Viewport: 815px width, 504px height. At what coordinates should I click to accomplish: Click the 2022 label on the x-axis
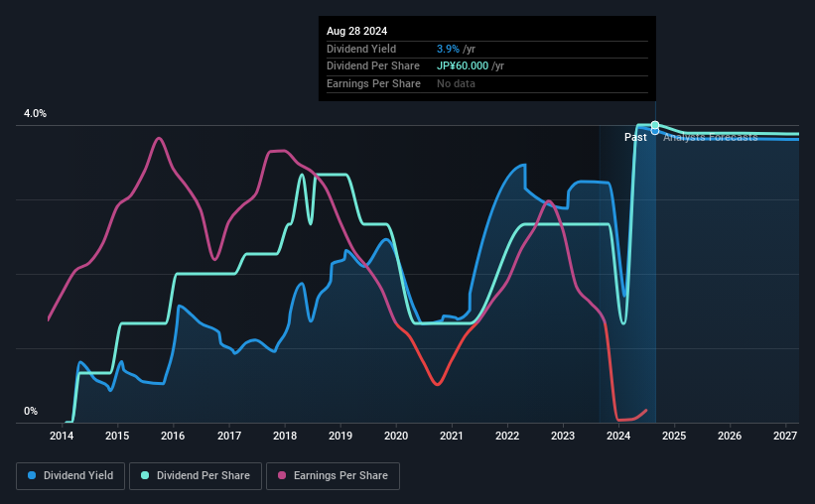pyautogui.click(x=507, y=436)
